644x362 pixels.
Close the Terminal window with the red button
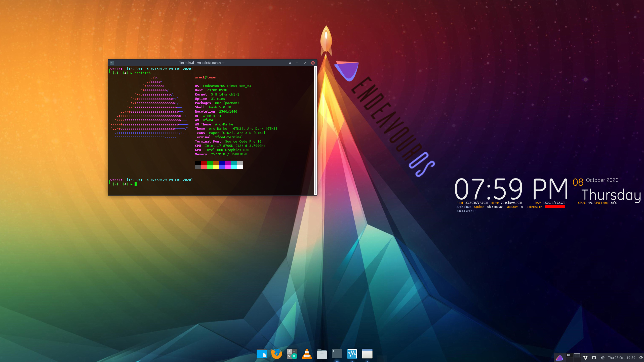tap(313, 63)
